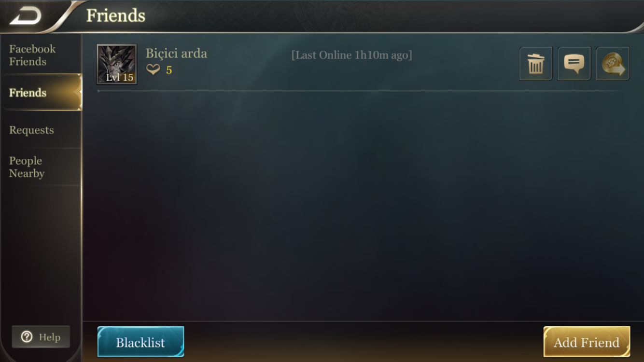
Task: Open the Blacklist
Action: (140, 342)
